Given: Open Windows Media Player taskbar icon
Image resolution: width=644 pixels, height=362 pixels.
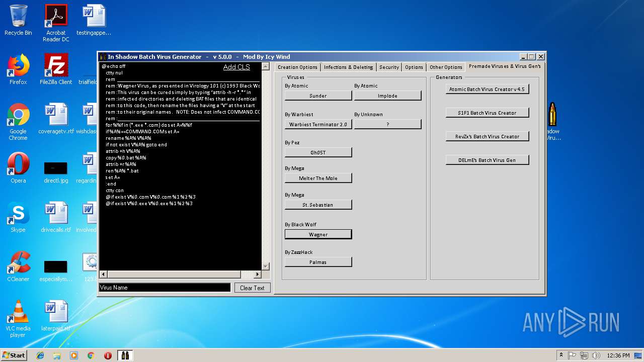Looking at the screenshot, I should pos(74,355).
